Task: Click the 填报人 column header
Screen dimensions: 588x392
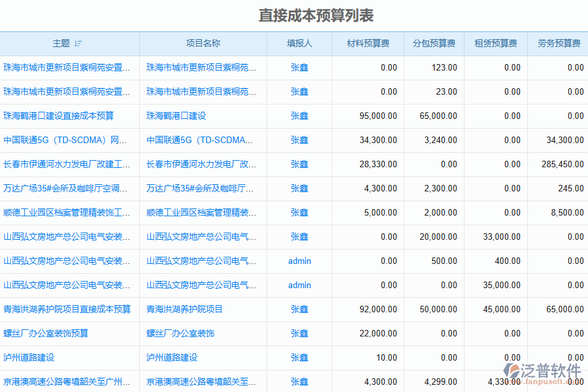Action: (x=299, y=44)
